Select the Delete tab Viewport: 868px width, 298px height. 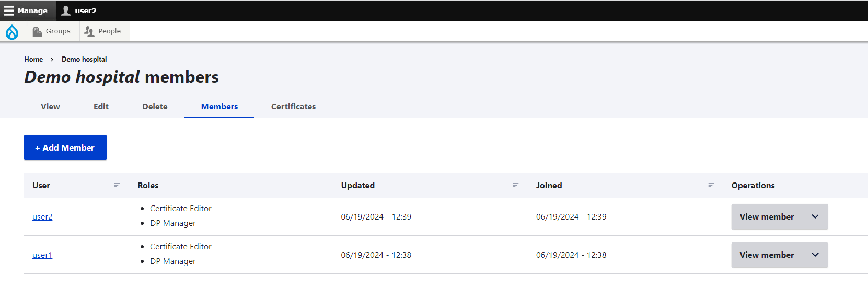(155, 107)
